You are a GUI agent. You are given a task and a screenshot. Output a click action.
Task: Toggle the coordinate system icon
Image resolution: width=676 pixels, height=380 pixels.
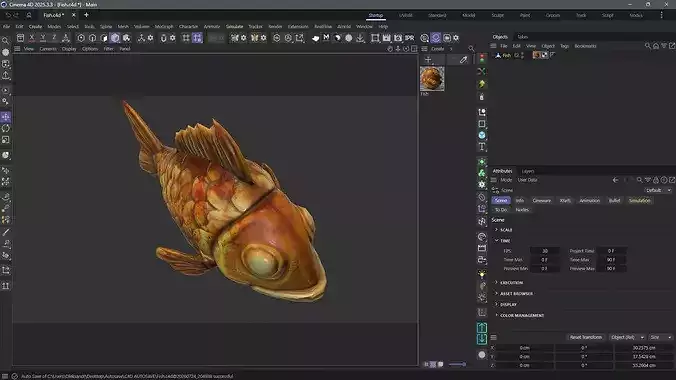66,38
